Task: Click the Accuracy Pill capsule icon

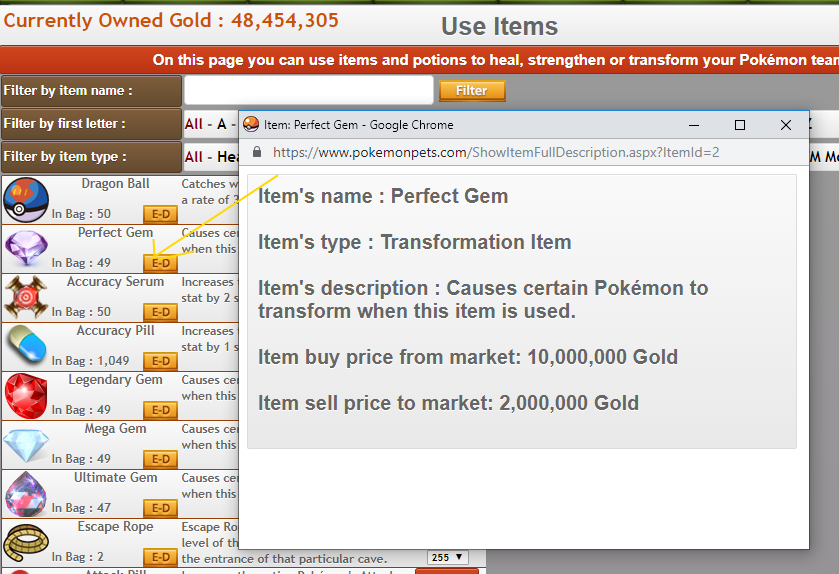Action: coord(25,346)
